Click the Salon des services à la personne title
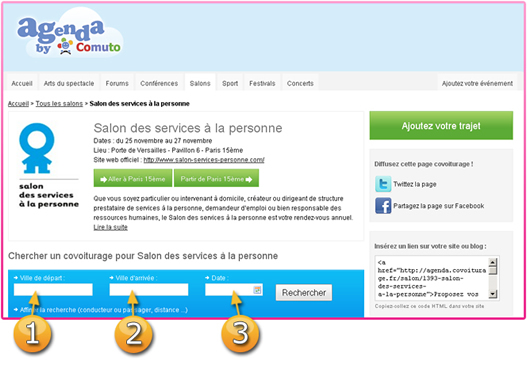Viewport: 527px width, 365px height. pos(188,128)
